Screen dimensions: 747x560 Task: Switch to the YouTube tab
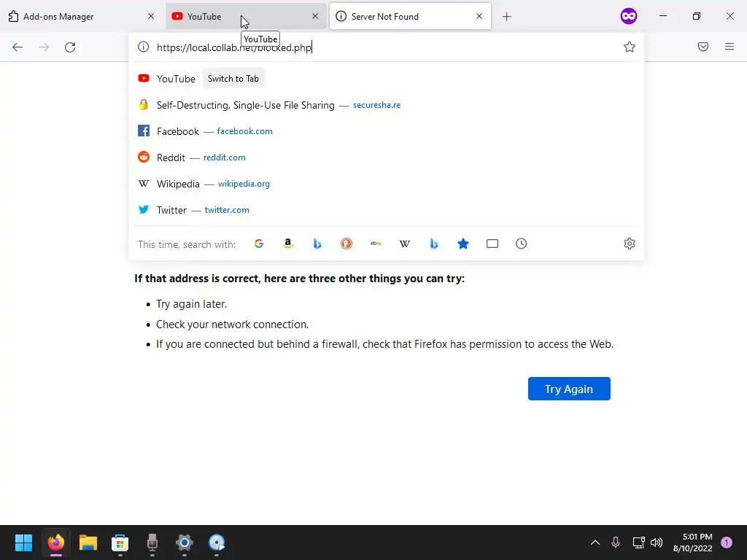pos(246,16)
